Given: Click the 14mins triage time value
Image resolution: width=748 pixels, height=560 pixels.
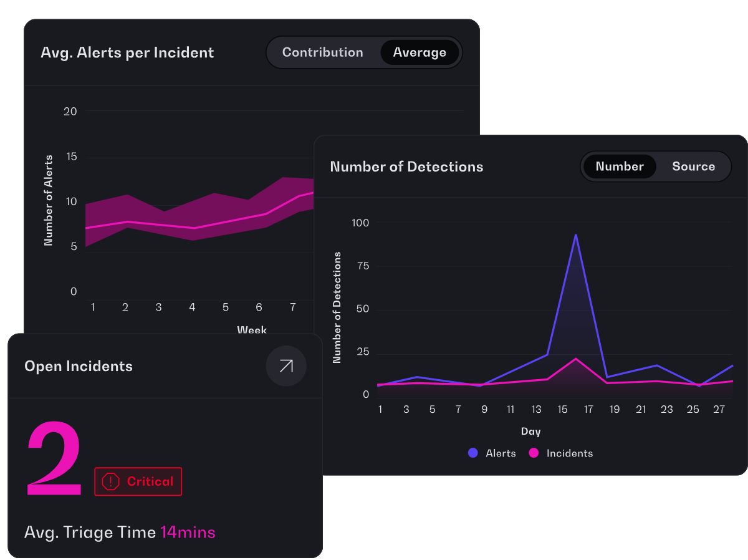Looking at the screenshot, I should (x=188, y=533).
